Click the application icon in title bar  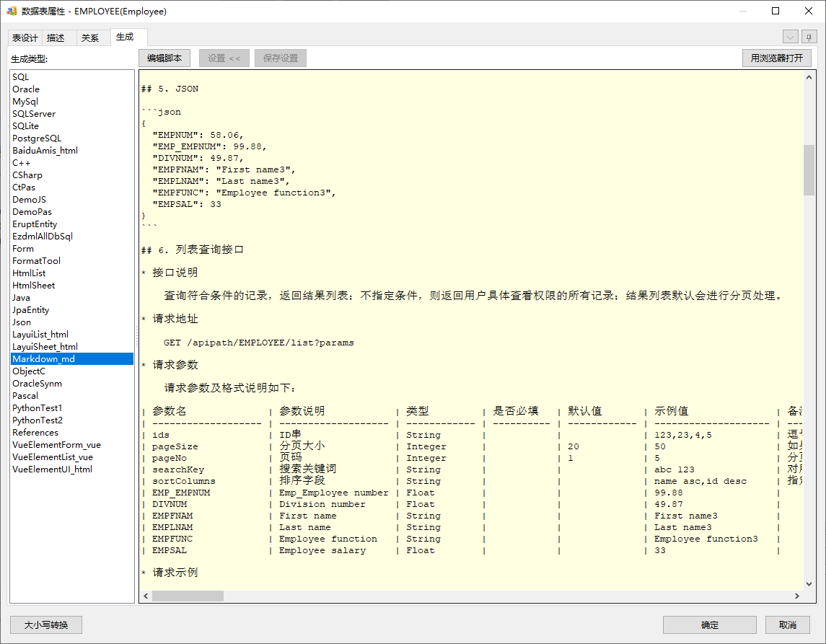[x=12, y=12]
